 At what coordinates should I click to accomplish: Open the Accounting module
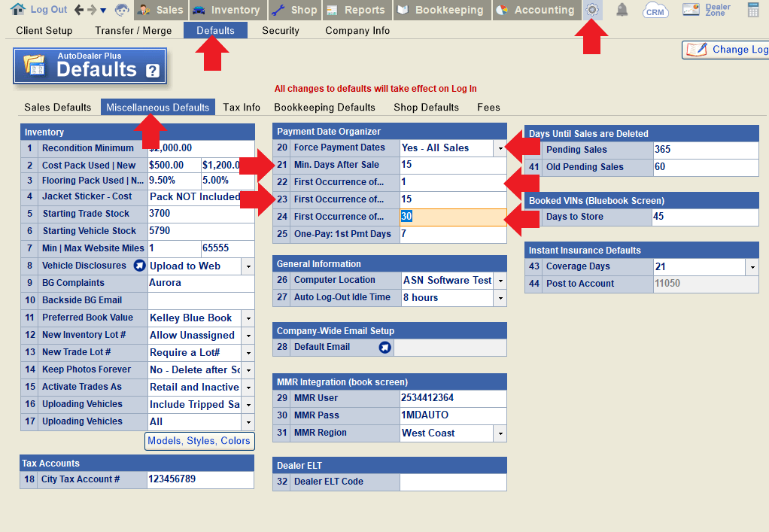(536, 10)
